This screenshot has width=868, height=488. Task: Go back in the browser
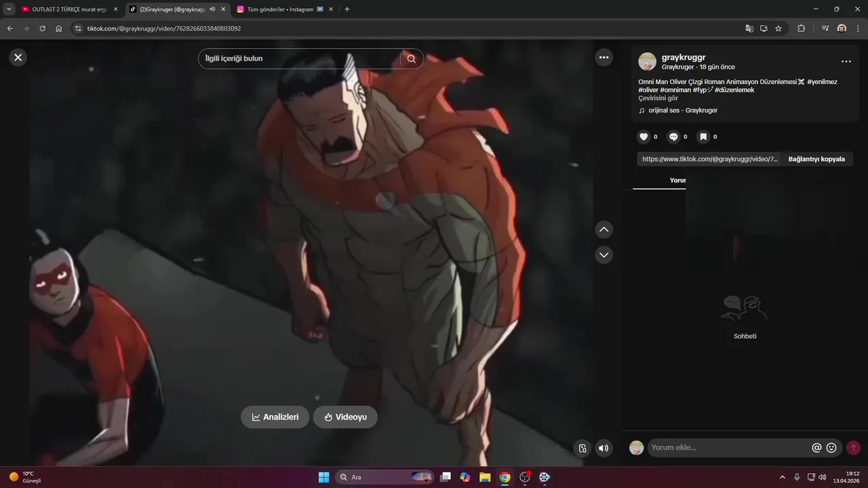pos(9,28)
